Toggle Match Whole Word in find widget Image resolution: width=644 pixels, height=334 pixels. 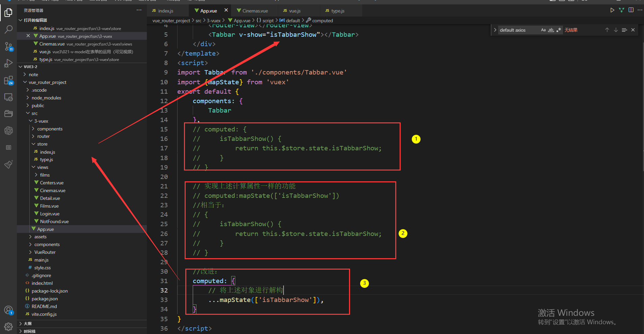point(551,30)
